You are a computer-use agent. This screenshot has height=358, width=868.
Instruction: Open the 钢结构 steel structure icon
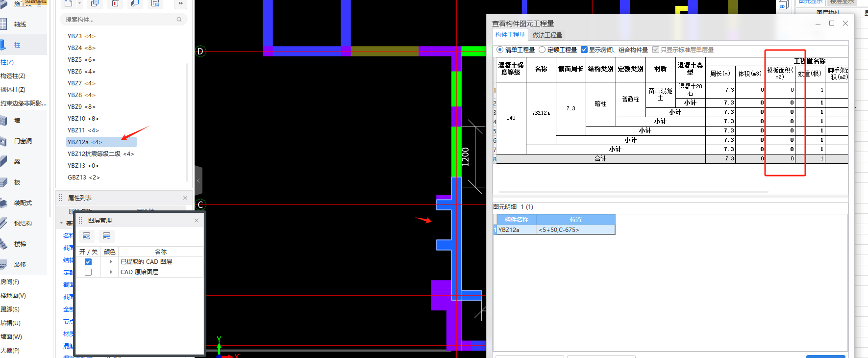[4, 223]
